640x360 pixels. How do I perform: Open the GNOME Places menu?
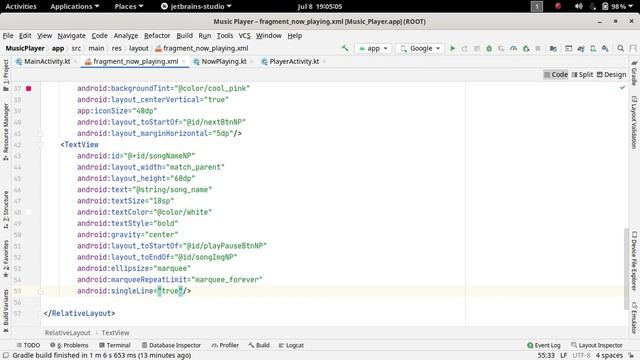(x=129, y=6)
